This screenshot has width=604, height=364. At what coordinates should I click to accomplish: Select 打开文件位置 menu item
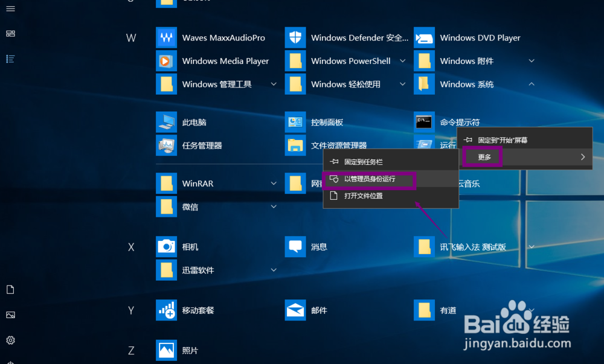pyautogui.click(x=391, y=196)
